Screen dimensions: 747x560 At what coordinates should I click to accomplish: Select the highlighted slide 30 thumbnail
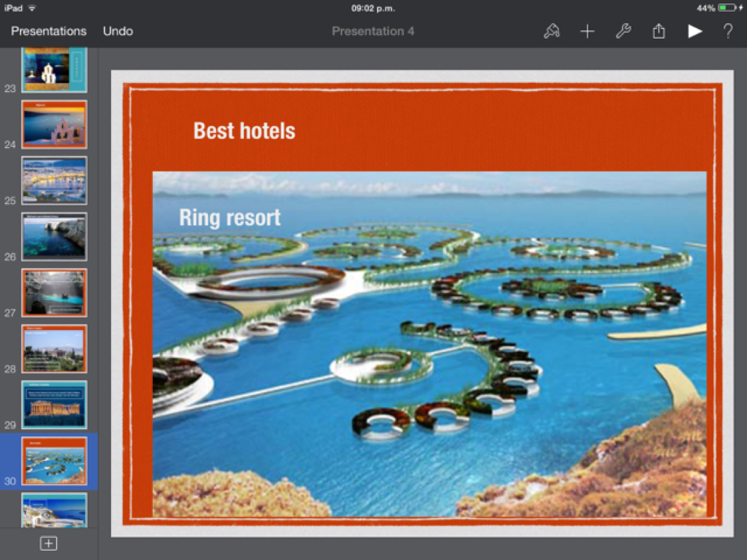(54, 461)
